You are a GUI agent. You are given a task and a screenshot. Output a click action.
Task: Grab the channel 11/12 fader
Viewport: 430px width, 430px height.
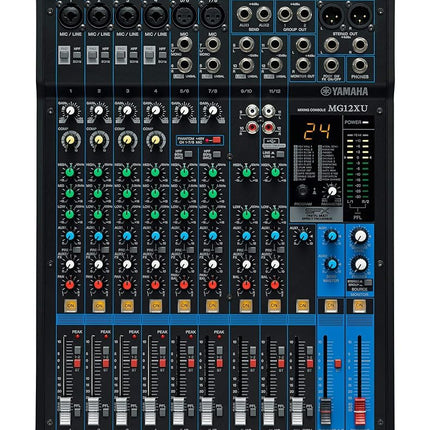[x=268, y=411]
